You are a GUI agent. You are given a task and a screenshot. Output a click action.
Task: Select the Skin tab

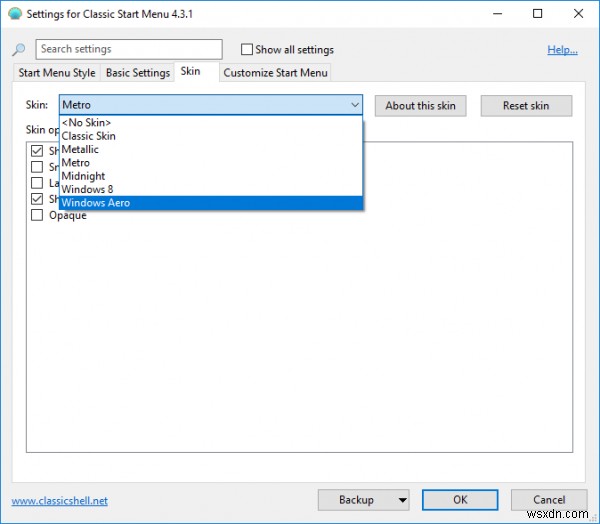[197, 72]
